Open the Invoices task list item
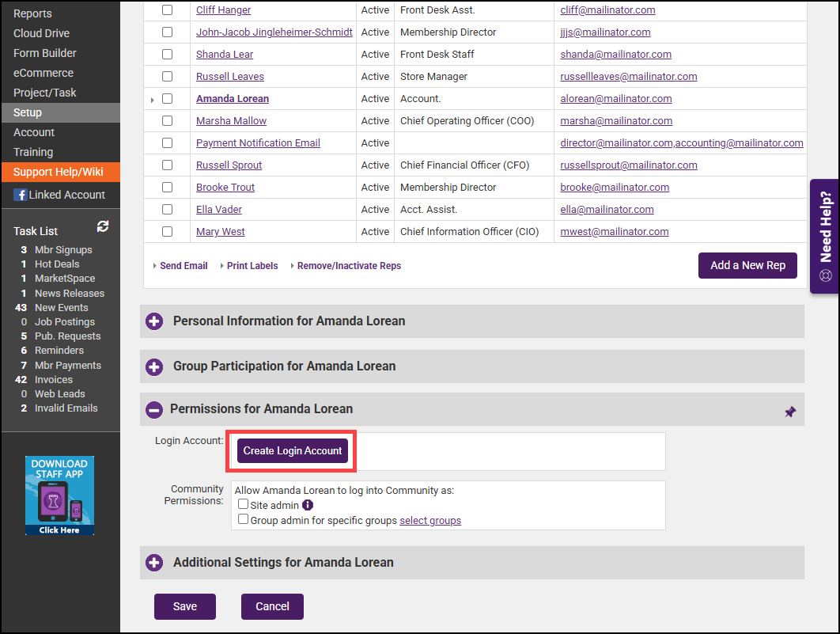The image size is (840, 634). pos(54,380)
